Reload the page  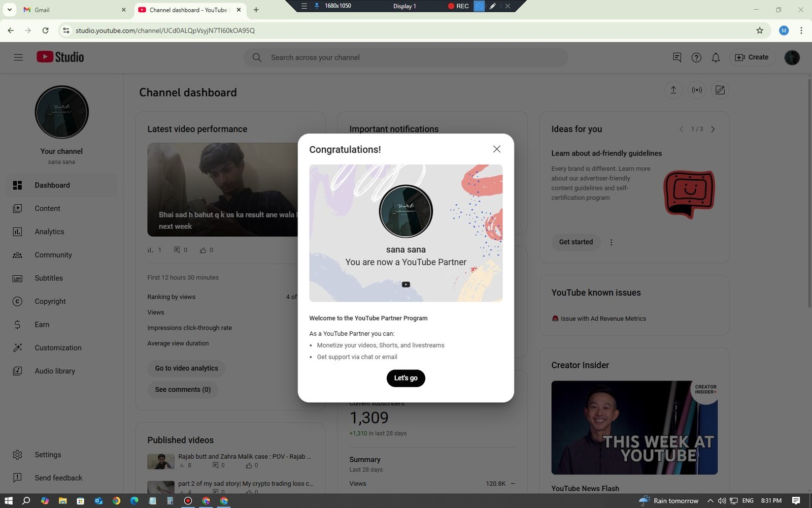click(45, 30)
